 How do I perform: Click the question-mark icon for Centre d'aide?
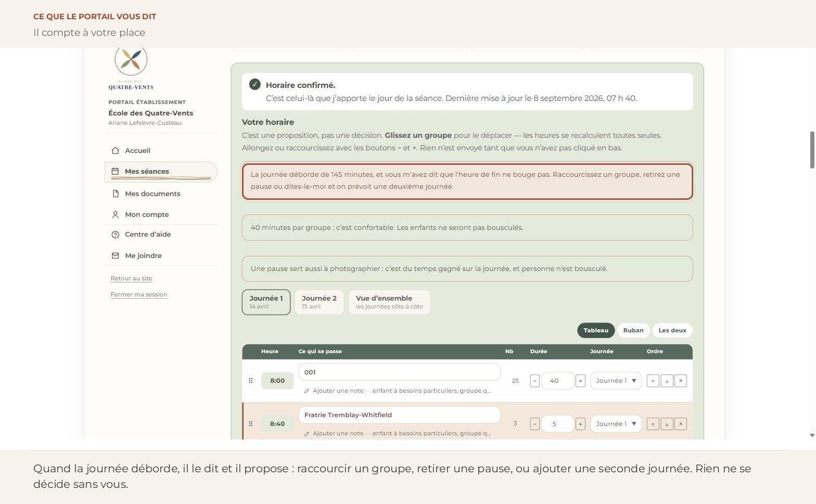click(x=116, y=235)
